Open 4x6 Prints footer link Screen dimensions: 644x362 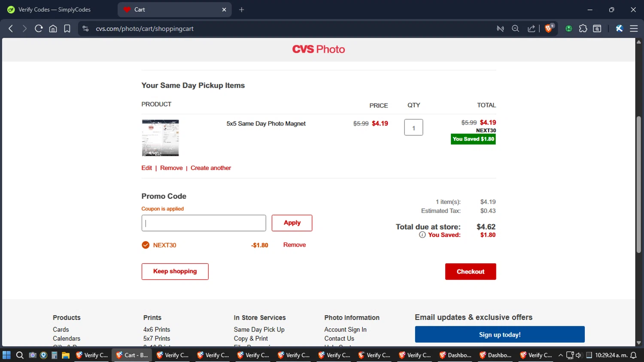[157, 329]
